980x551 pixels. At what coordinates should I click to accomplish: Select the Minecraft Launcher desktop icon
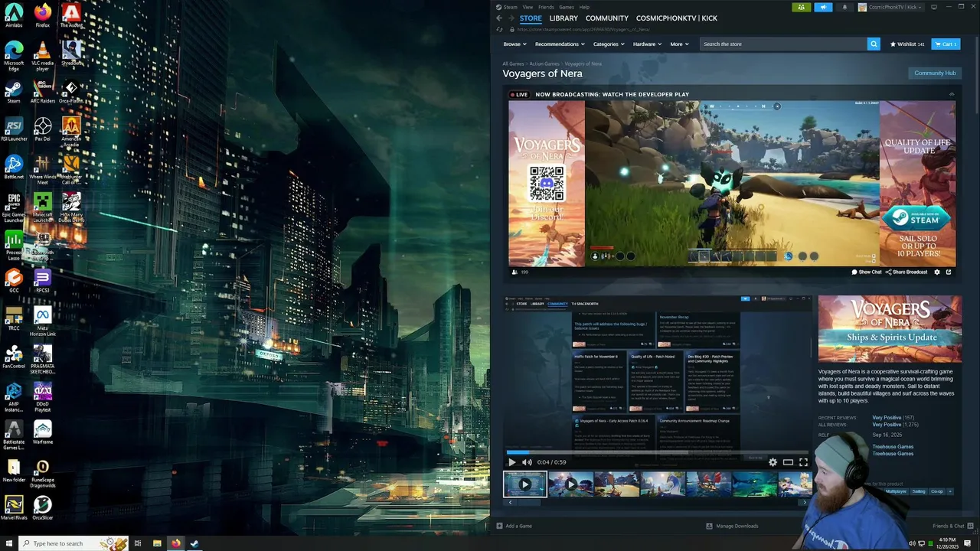click(x=43, y=207)
